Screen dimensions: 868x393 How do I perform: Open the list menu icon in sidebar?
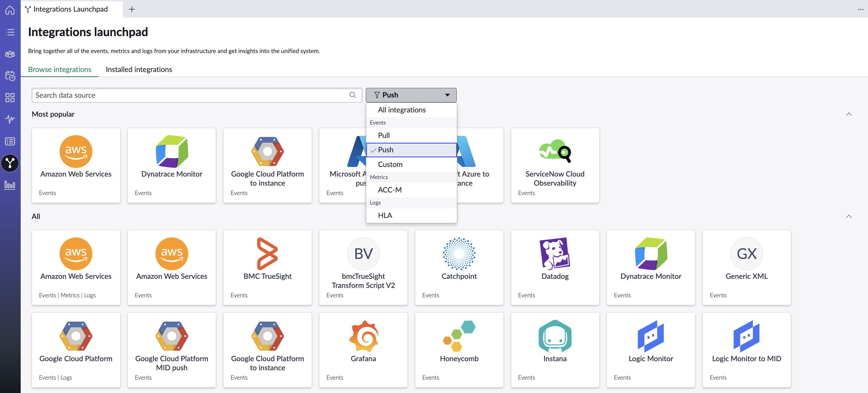tap(10, 32)
